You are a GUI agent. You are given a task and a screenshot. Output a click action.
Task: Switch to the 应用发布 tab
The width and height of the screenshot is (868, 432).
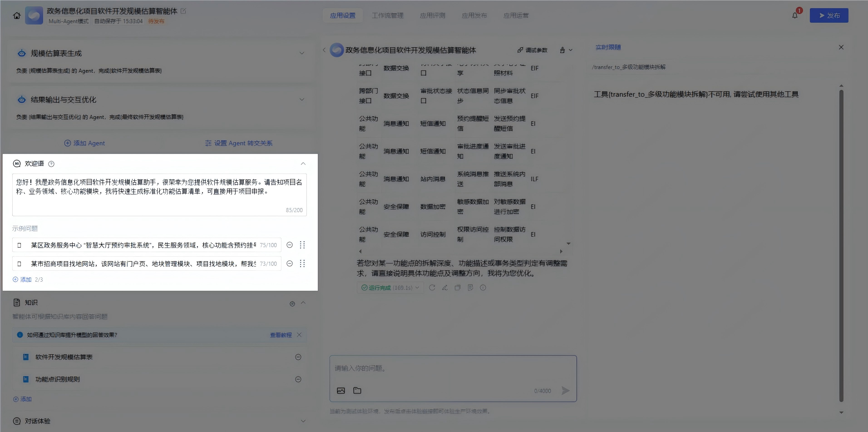[474, 15]
